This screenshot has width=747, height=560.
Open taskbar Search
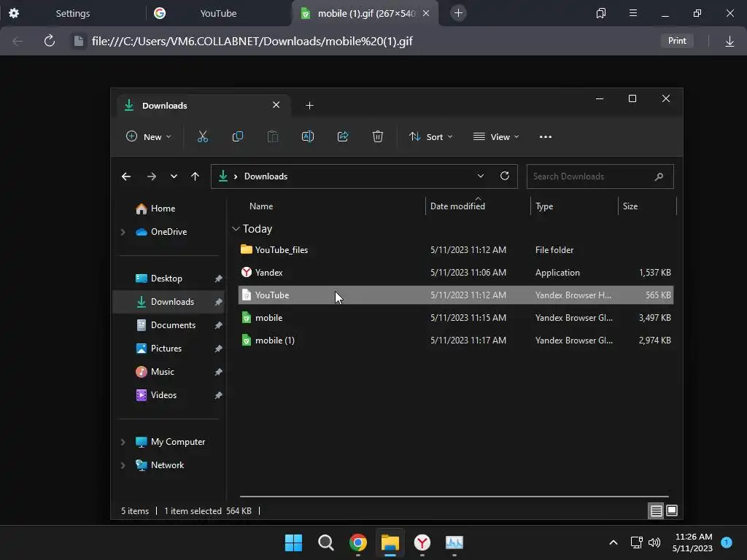click(x=326, y=542)
